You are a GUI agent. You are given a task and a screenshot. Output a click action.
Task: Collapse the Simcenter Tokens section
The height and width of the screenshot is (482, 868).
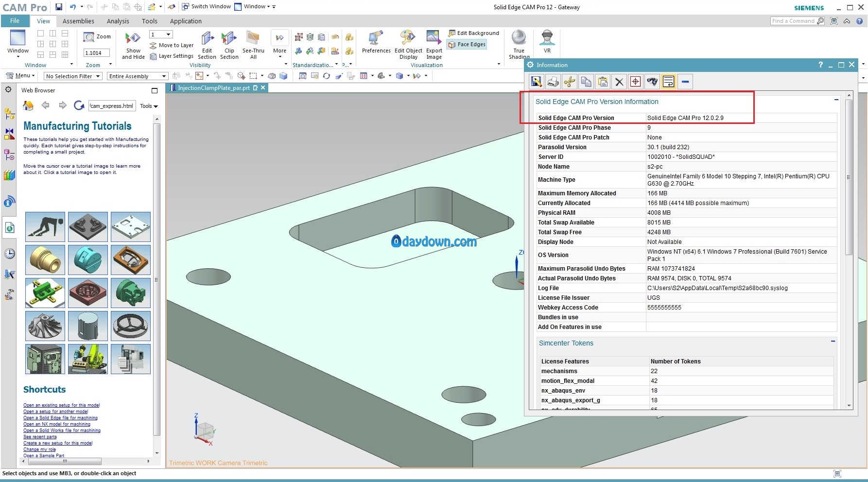tap(833, 341)
